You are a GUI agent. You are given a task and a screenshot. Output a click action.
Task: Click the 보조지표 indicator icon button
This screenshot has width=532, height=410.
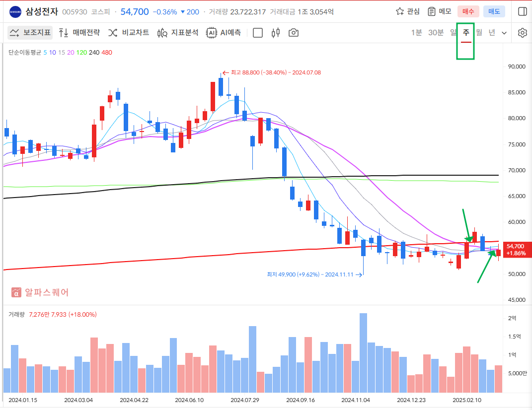pos(30,33)
